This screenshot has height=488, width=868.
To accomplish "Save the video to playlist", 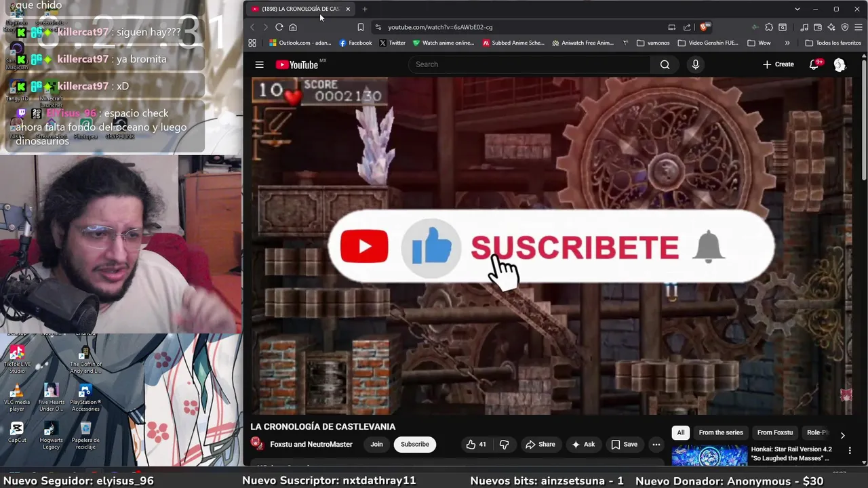I will (x=625, y=445).
